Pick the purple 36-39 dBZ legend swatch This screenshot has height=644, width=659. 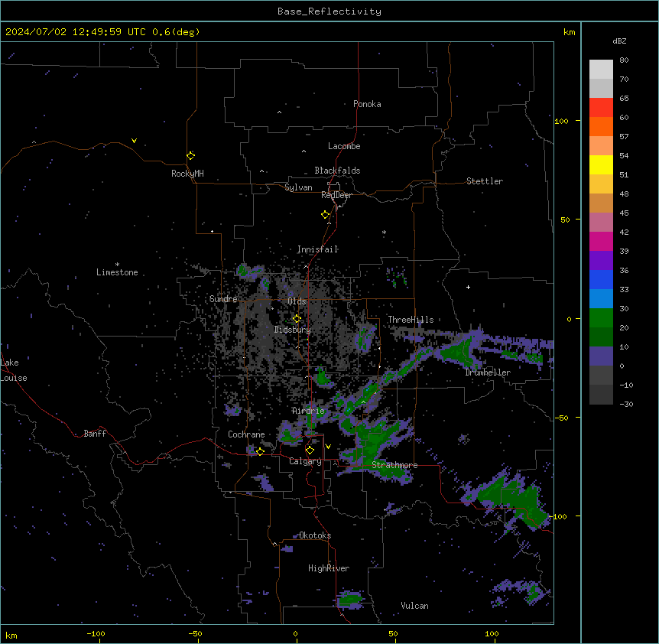601,261
